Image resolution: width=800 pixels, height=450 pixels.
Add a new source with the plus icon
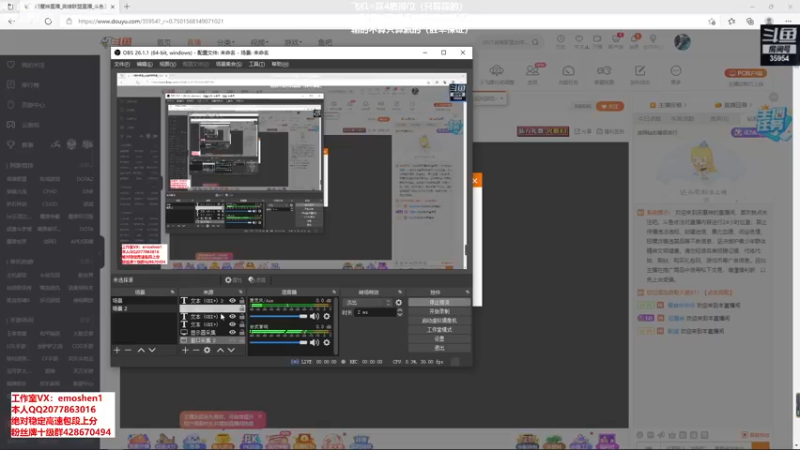pyautogui.click(x=185, y=350)
